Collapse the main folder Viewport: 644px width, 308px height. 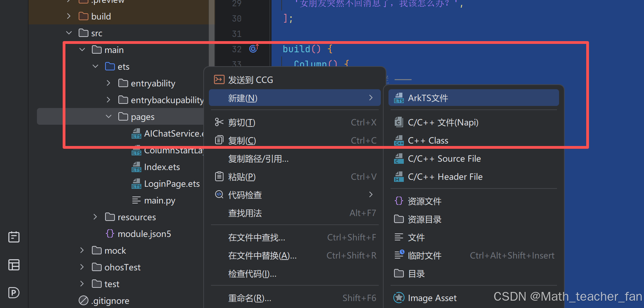82,49
